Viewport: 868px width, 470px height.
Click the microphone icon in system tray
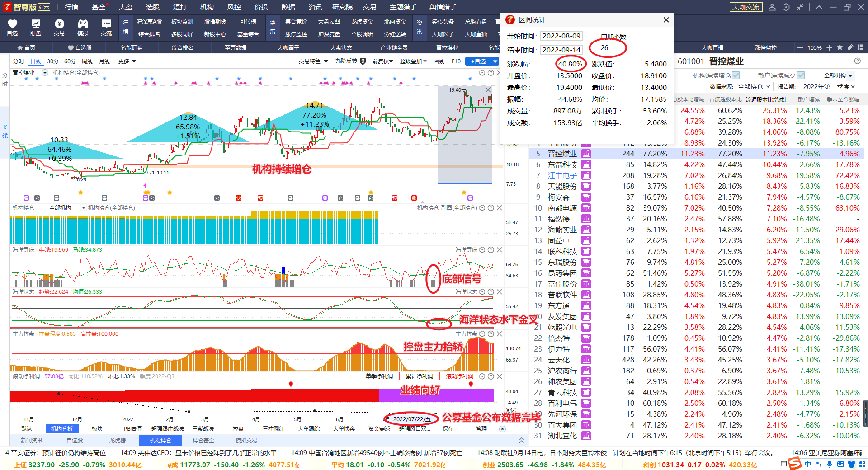830,464
